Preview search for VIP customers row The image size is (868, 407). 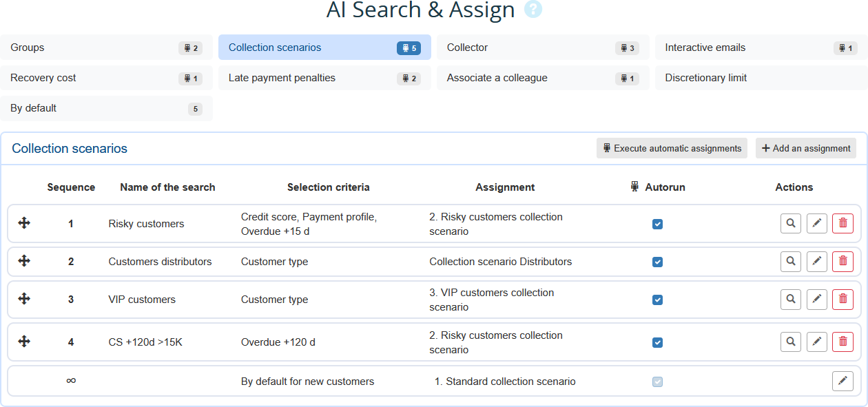791,300
